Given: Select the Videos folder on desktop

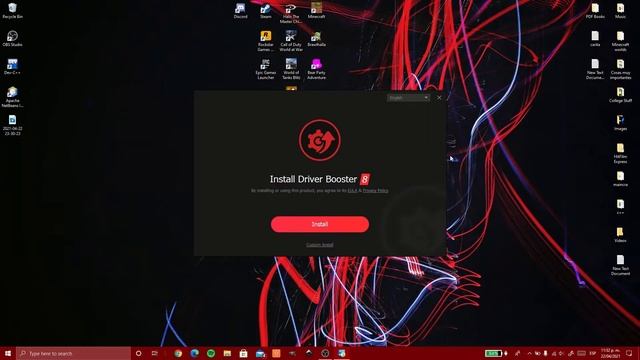Looking at the screenshot, I should 620,235.
